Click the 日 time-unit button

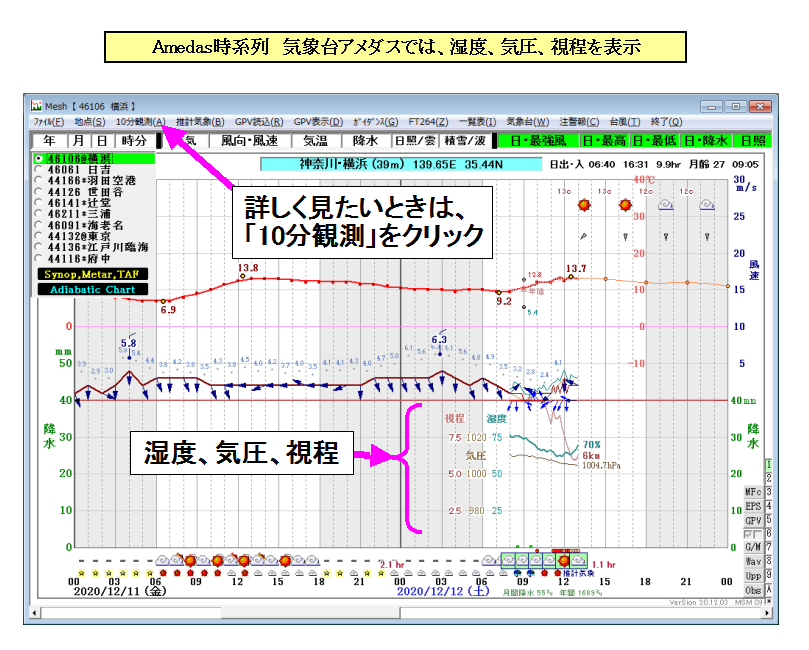point(102,141)
